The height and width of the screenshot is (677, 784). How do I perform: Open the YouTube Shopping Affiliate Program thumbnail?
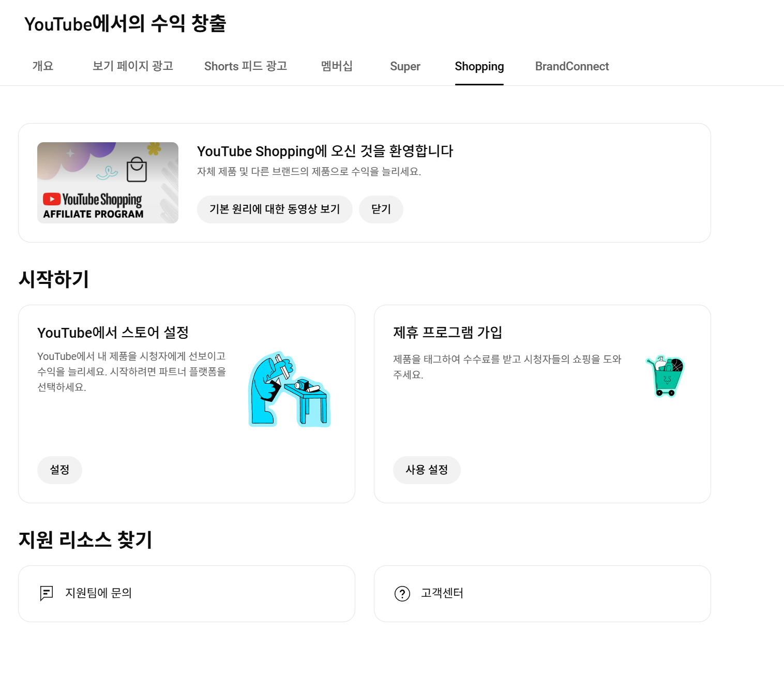tap(108, 183)
